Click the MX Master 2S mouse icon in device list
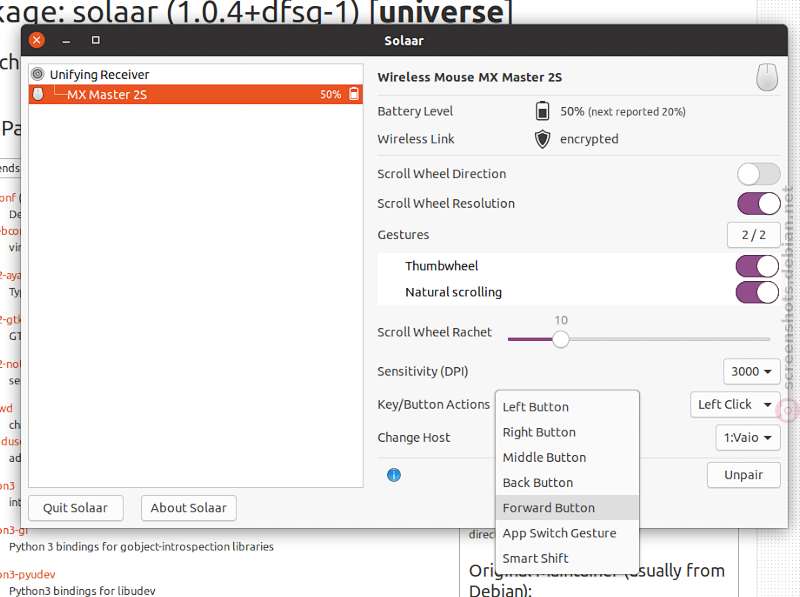This screenshot has width=800, height=597. [x=38, y=94]
